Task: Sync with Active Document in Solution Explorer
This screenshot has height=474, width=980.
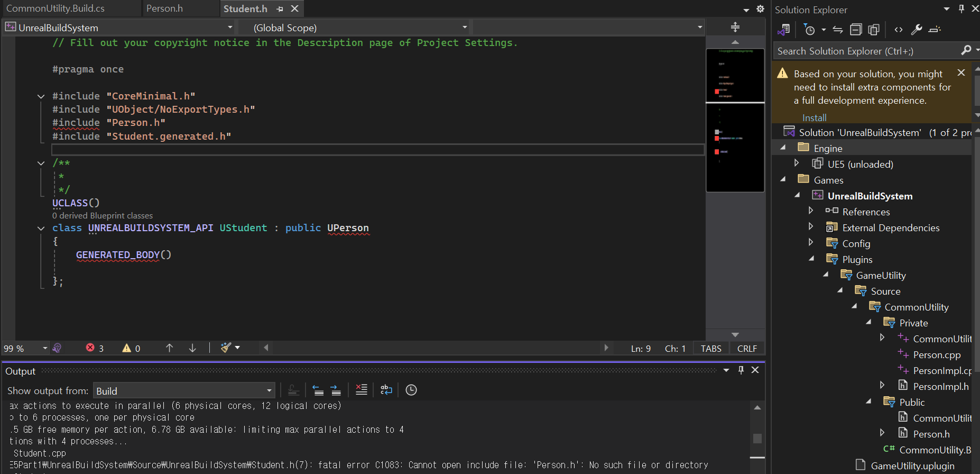Action: point(838,30)
